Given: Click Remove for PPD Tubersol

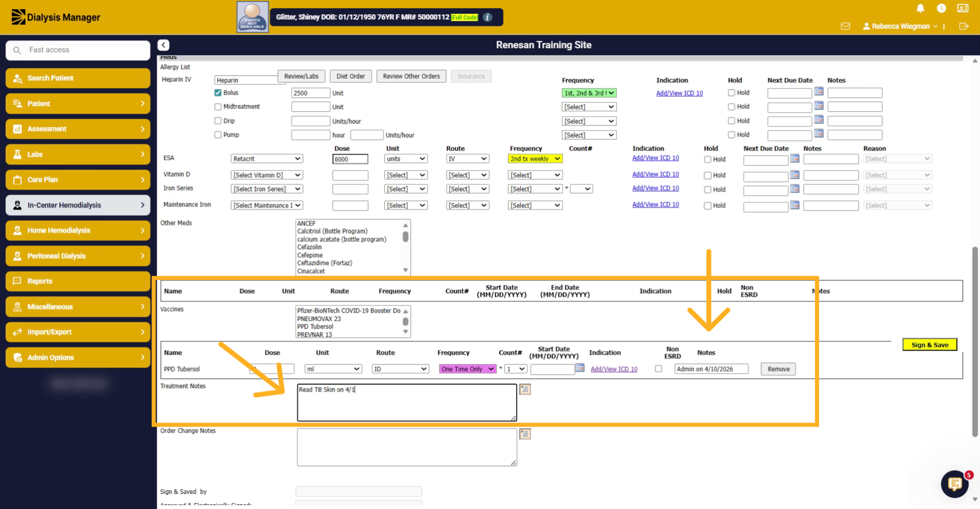Looking at the screenshot, I should tap(778, 369).
